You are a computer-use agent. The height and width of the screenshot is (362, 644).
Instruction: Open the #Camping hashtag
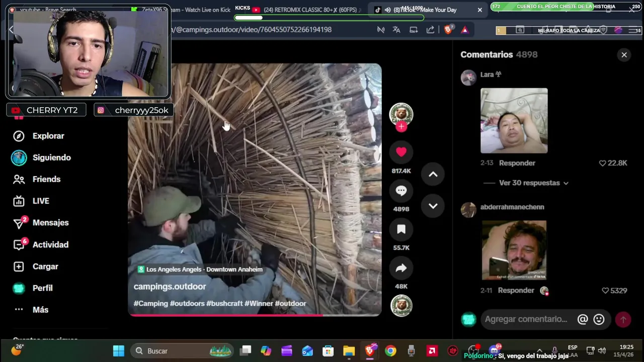coord(150,304)
